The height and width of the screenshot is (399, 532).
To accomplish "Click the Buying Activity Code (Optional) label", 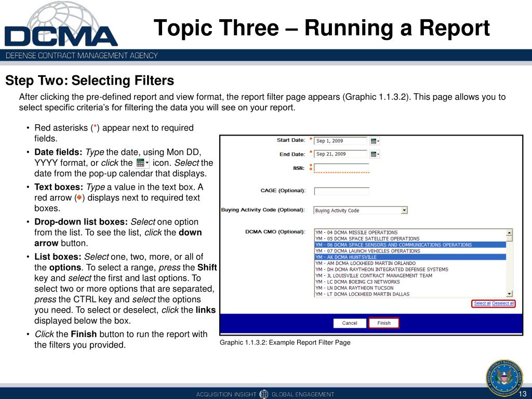I will pyautogui.click(x=263, y=210).
